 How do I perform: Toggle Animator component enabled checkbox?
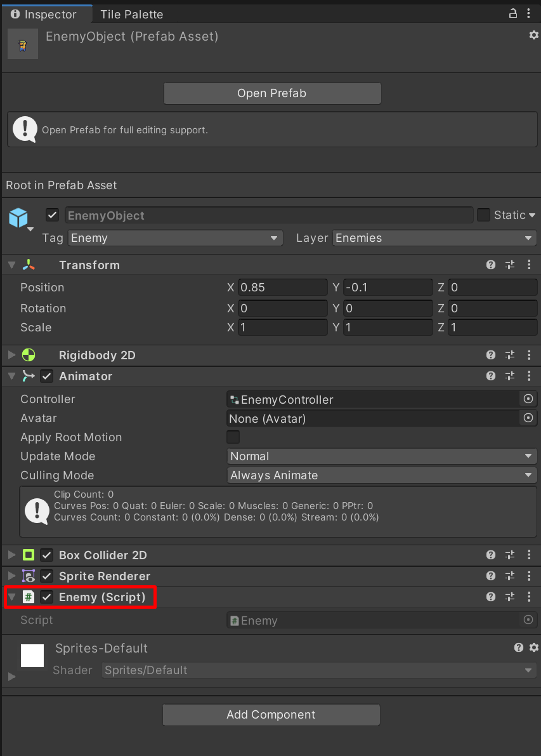pyautogui.click(x=46, y=376)
